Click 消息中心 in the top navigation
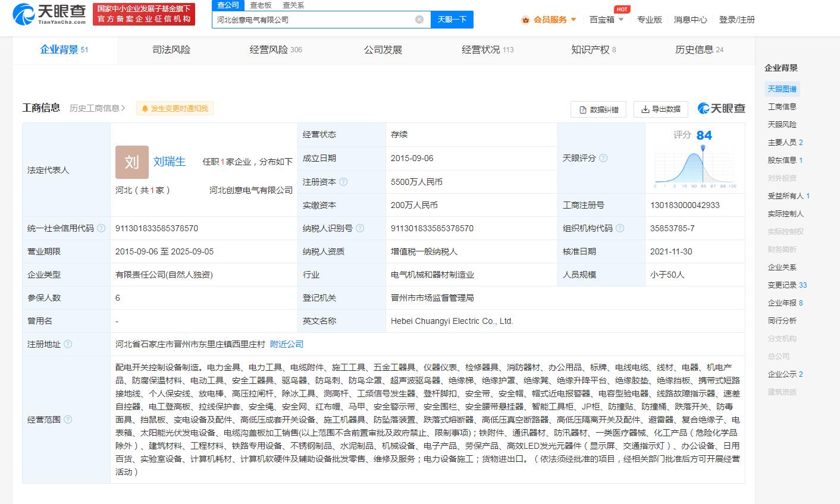Screen dimensions: 840x504 click(x=691, y=20)
